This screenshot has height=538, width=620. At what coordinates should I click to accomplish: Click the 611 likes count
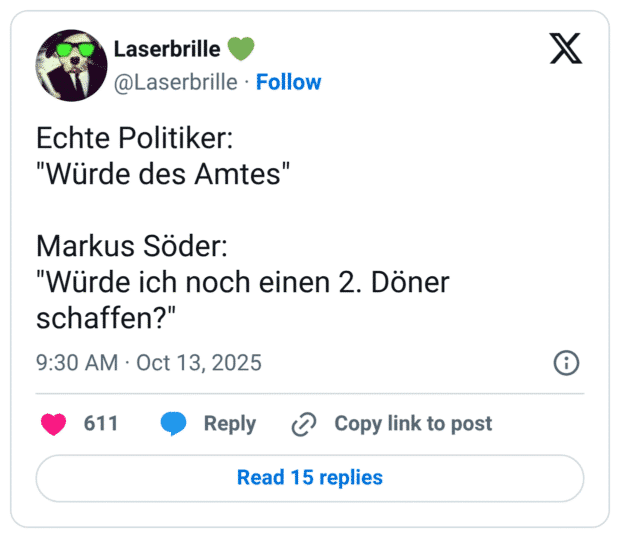click(101, 424)
